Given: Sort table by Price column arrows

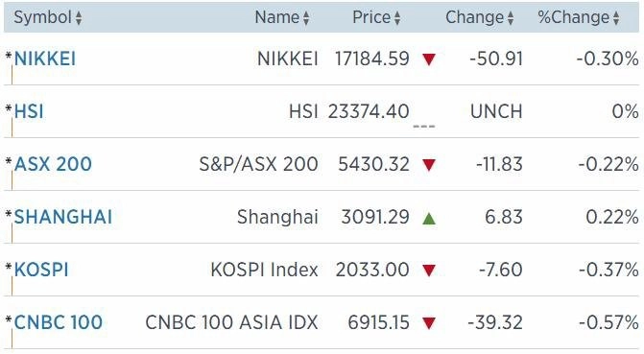Looking at the screenshot, I should 397,18.
